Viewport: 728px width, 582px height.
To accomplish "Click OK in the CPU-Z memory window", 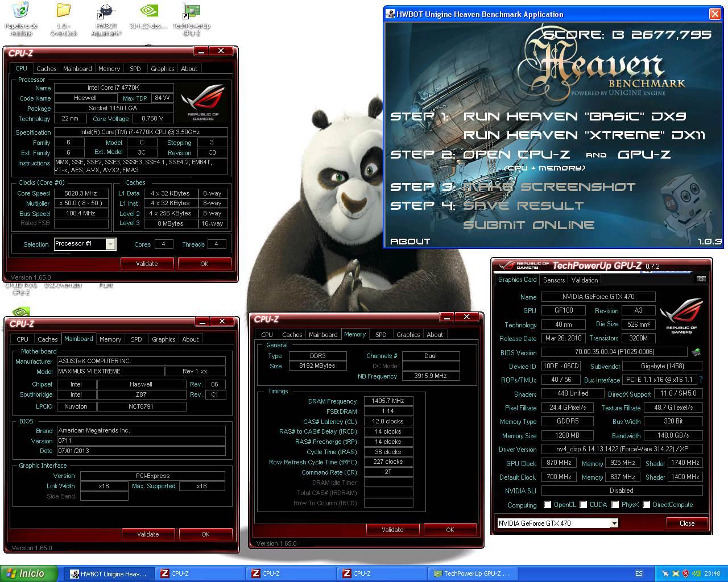I will click(450, 530).
